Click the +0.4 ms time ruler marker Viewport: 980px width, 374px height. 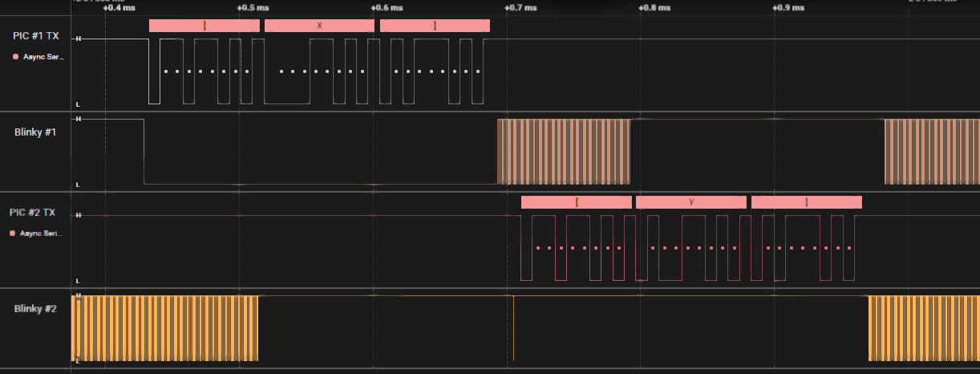(119, 7)
